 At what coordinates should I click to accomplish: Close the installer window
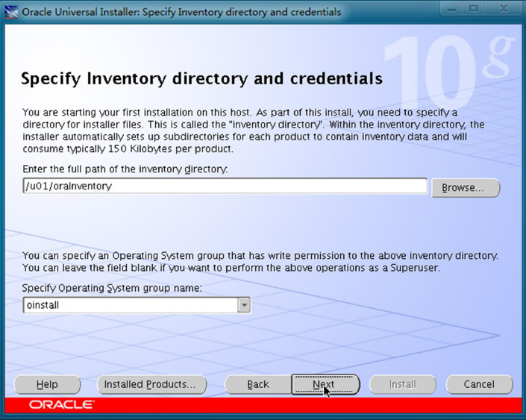tap(504, 9)
